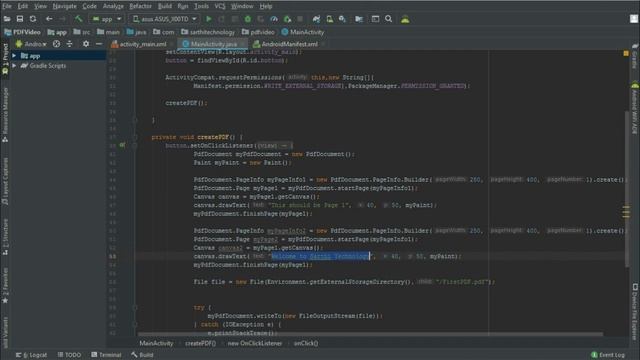Image resolution: width=640 pixels, height=360 pixels.
Task: Open the Navigate menu
Action: pos(64,6)
